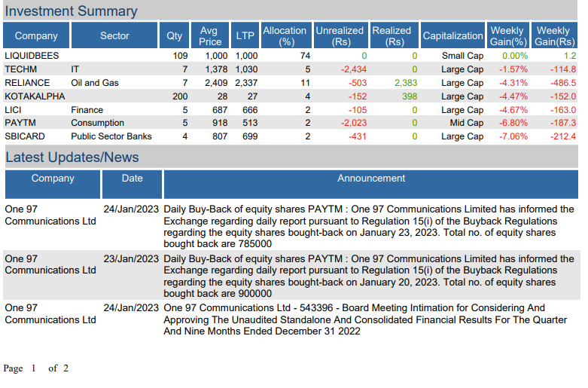The image size is (588, 388).
Task: Click the Qty column header
Action: pyautogui.click(x=175, y=35)
